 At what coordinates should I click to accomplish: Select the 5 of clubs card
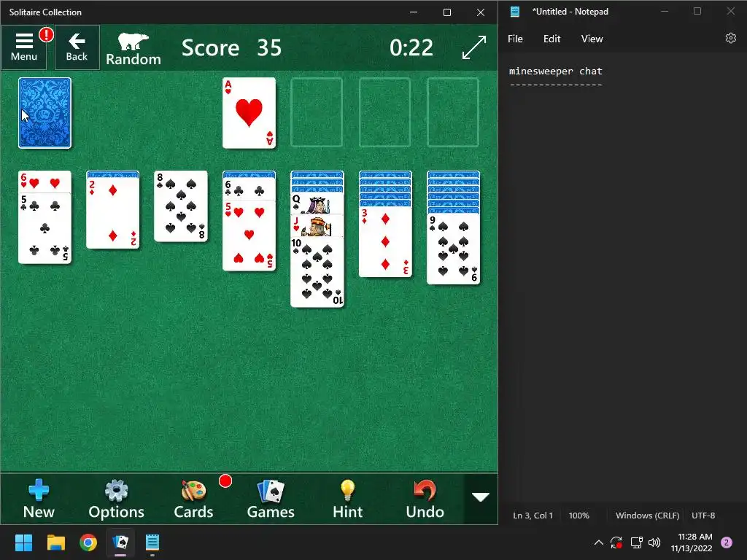(44, 228)
